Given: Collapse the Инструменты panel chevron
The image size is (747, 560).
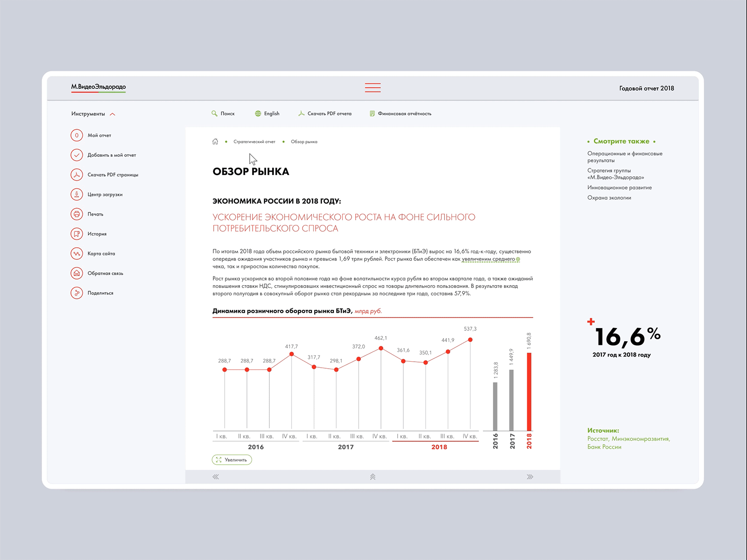Looking at the screenshot, I should [112, 113].
